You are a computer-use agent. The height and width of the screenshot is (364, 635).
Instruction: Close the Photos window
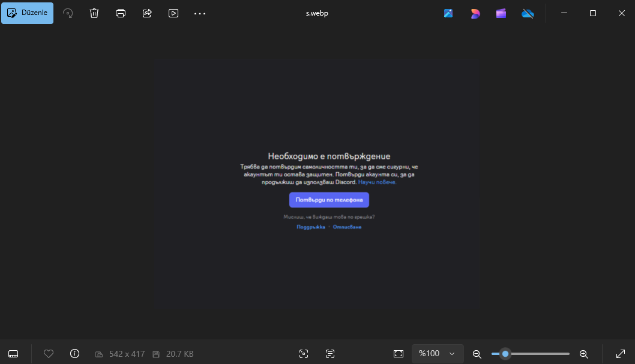[x=622, y=13]
